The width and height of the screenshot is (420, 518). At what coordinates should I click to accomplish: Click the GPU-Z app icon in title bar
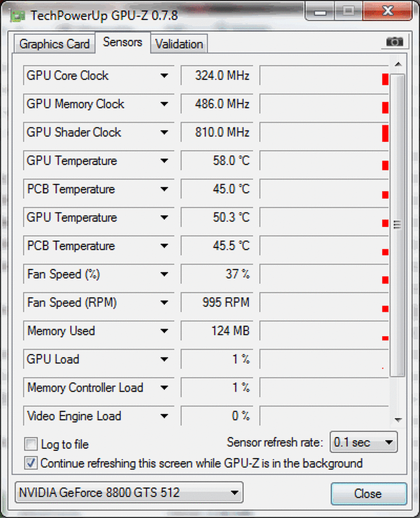pos(18,16)
